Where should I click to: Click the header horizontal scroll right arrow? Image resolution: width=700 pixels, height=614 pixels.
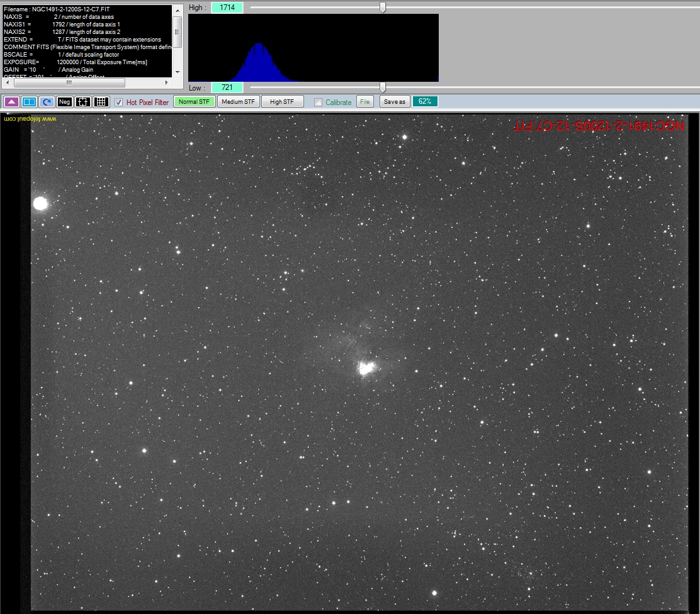[167, 82]
